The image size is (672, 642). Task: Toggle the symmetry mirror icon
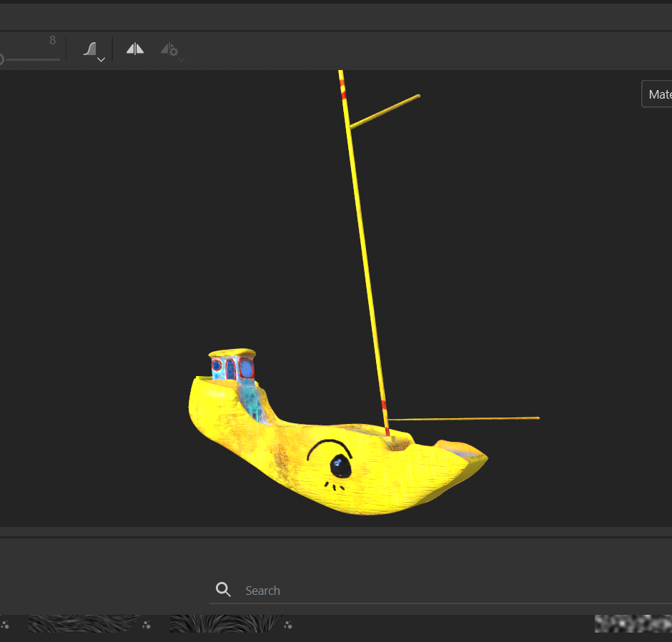[x=134, y=49]
